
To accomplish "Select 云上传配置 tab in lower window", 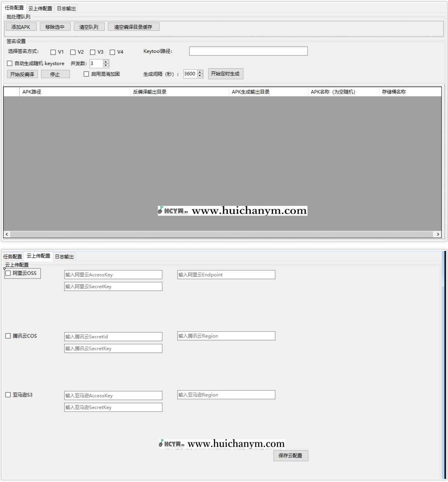I will point(38,256).
